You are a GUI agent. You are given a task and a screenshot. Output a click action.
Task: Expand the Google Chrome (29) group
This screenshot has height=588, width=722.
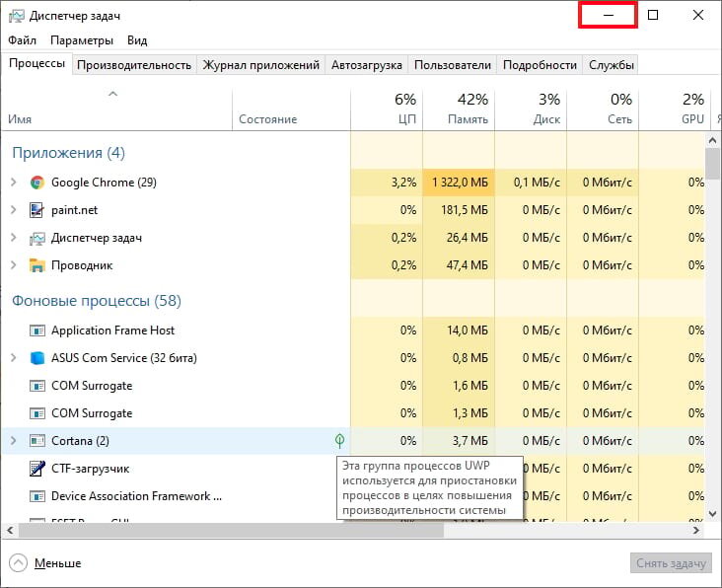[x=14, y=183]
